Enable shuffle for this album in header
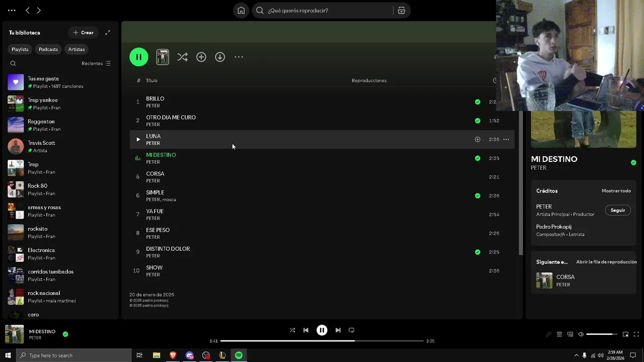The width and height of the screenshot is (644, 362). 182,57
